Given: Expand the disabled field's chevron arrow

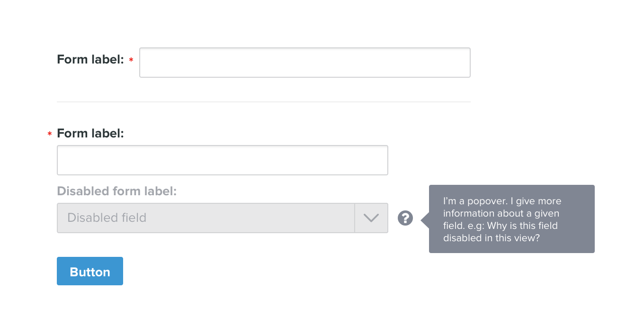Looking at the screenshot, I should (x=371, y=218).
